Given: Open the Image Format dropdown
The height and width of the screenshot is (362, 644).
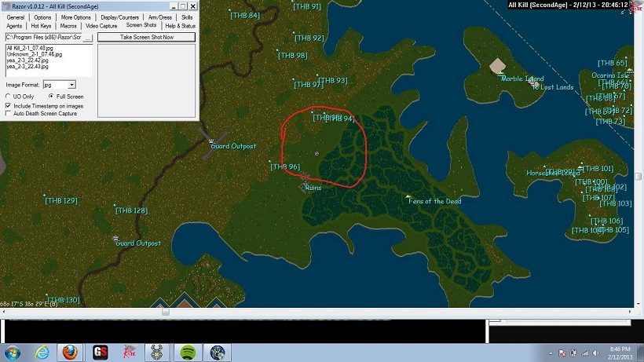Looking at the screenshot, I should click(71, 84).
